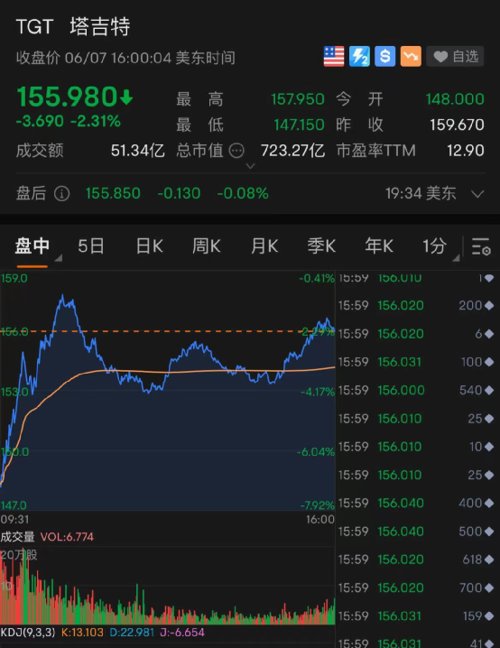Image resolution: width=500 pixels, height=648 pixels.
Task: Tap the 收盘价 06/07 16:00:04 timestamp
Action: [x=126, y=58]
